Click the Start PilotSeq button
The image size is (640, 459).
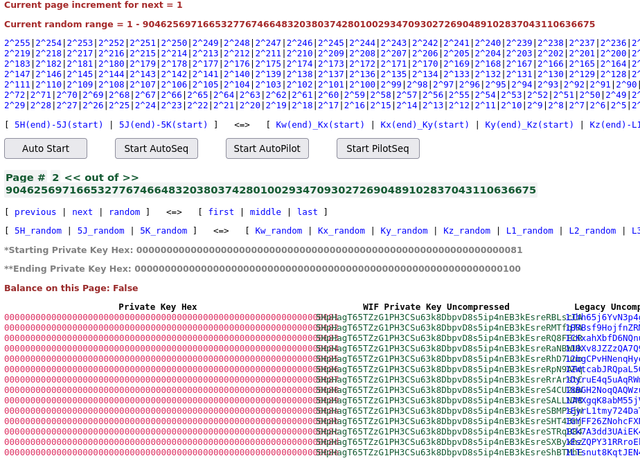[x=378, y=149]
